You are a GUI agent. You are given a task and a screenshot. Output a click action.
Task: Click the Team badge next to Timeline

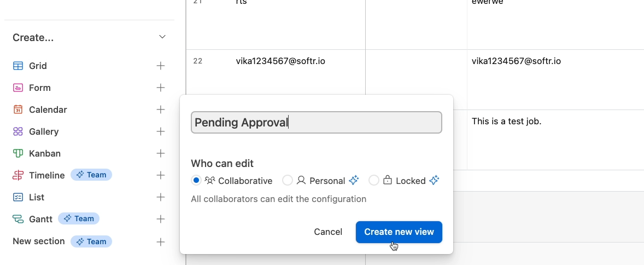[x=91, y=175]
